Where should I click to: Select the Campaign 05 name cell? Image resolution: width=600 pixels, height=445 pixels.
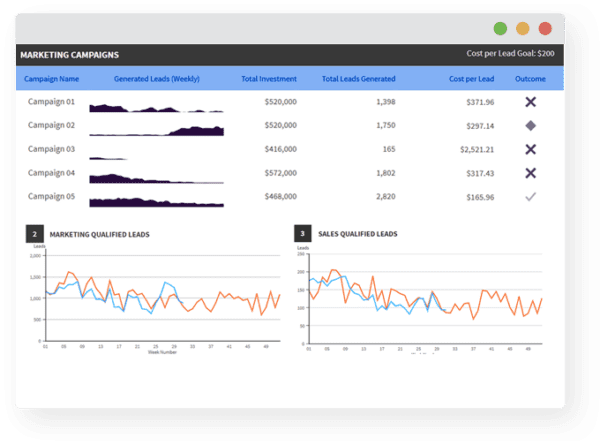tap(51, 197)
